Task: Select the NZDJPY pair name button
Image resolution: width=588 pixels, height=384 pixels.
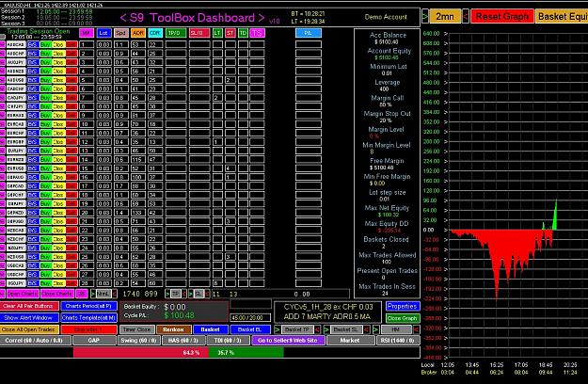Action: coord(16,248)
